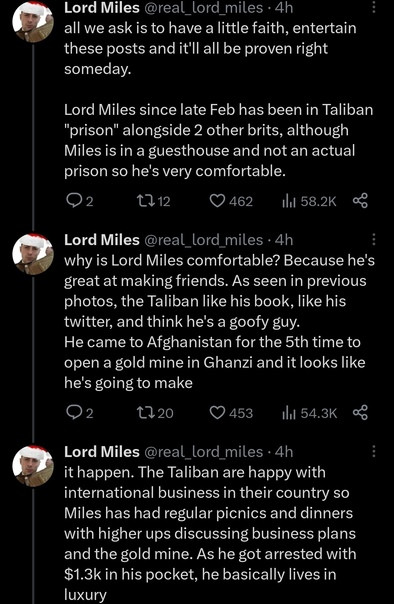Open more options menu on second tweet

coord(373,239)
